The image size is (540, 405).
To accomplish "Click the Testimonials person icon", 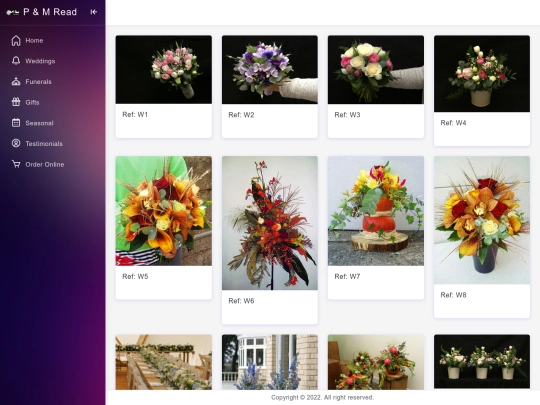I will coord(16,144).
